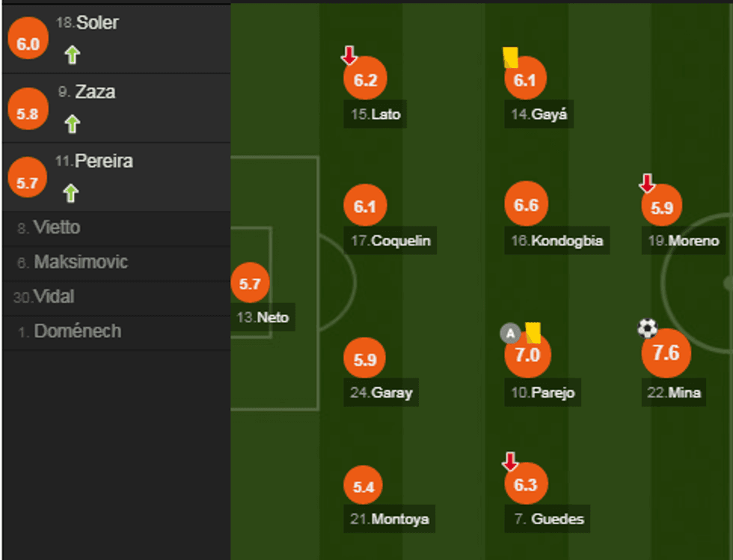Click the red substitution arrow on Guedes
The width and height of the screenshot is (733, 560).
pyautogui.click(x=510, y=462)
